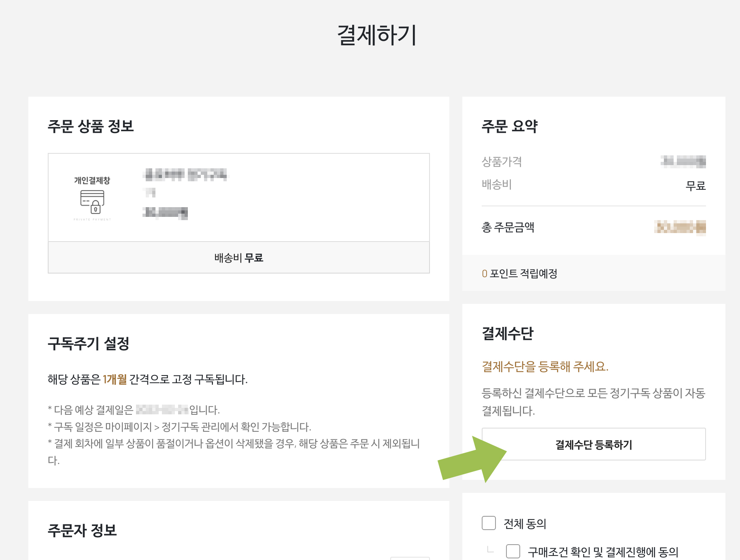
Task: Click the 상품가격 row label
Action: (502, 162)
